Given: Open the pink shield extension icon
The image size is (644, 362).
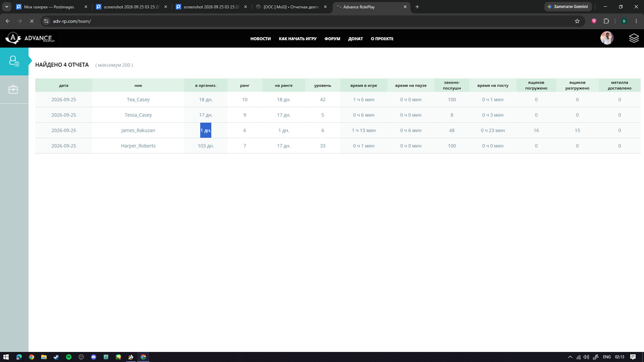Looking at the screenshot, I should point(594,21).
